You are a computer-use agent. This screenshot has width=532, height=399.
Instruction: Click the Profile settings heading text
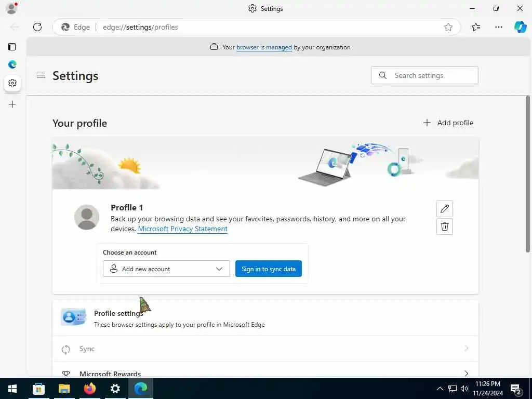click(118, 313)
